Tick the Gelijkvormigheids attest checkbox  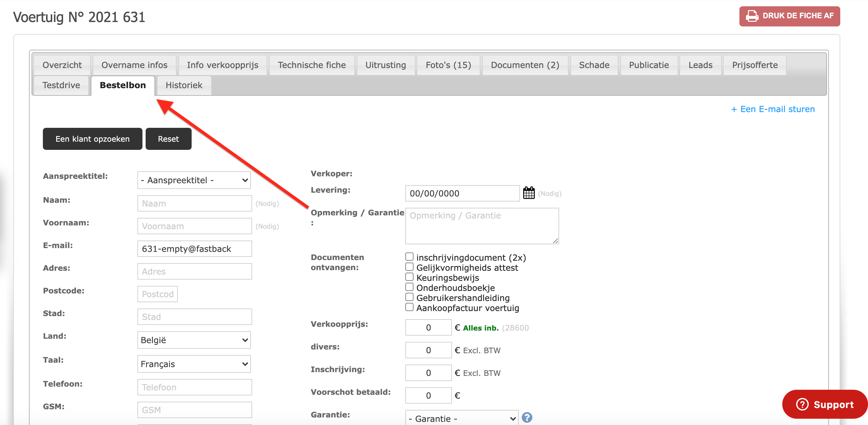point(409,267)
